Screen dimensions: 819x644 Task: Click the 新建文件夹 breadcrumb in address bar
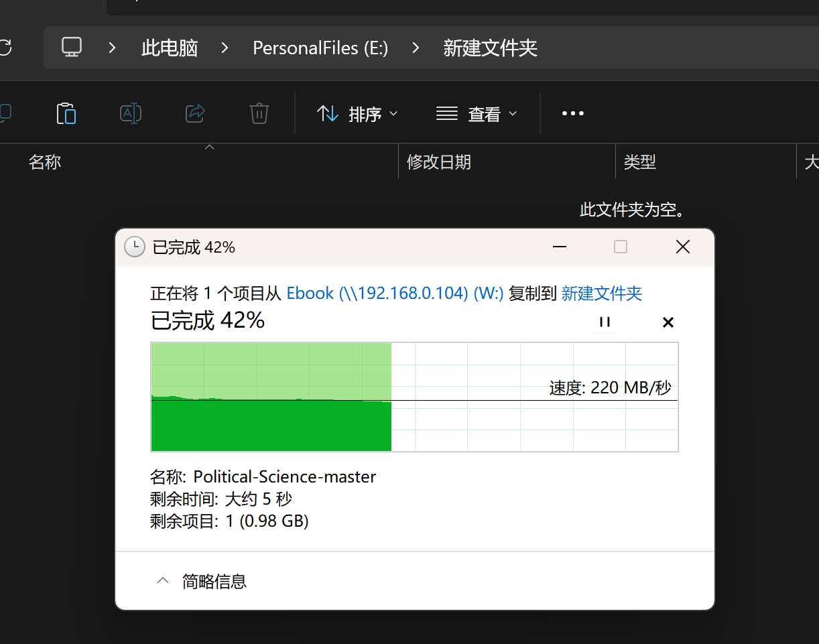point(491,48)
